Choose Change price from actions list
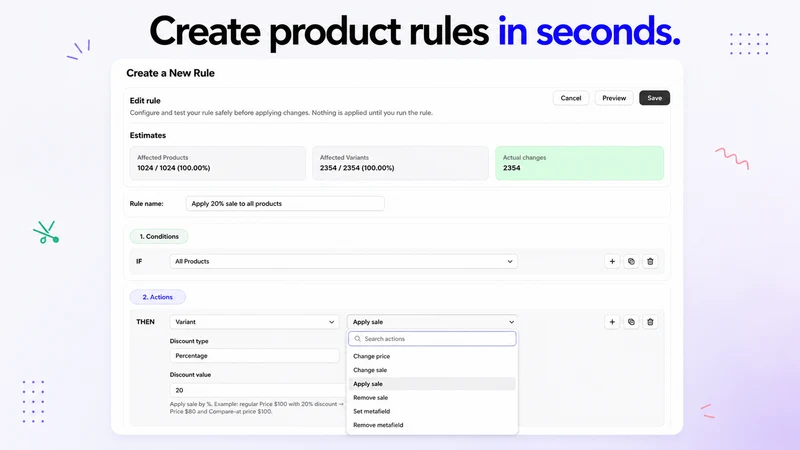Image resolution: width=800 pixels, height=450 pixels. [x=432, y=356]
